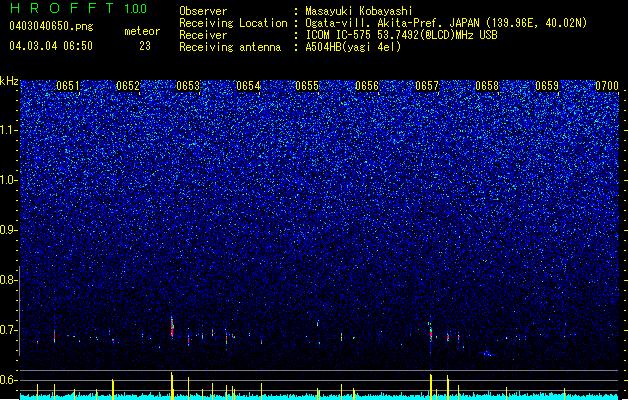Image resolution: width=629 pixels, height=400 pixels.
Task: Click the tallest yellow intensity spike before 0653
Action: [x=172, y=386]
